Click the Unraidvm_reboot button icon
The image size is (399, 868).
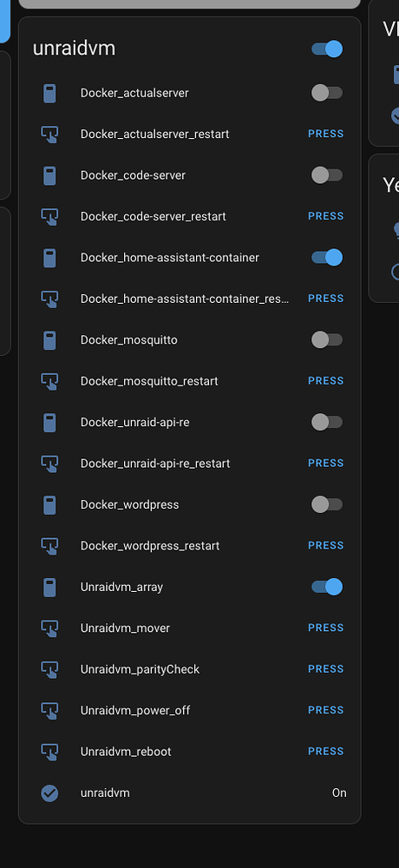click(x=49, y=752)
